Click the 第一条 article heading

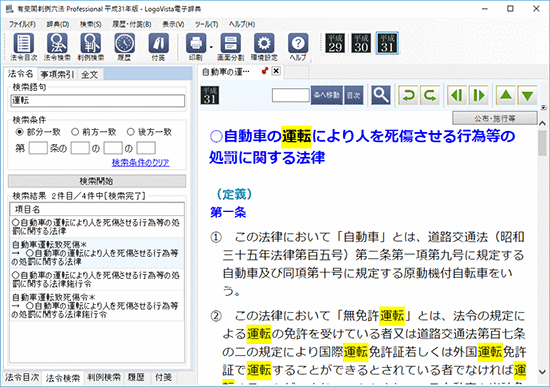tap(228, 212)
